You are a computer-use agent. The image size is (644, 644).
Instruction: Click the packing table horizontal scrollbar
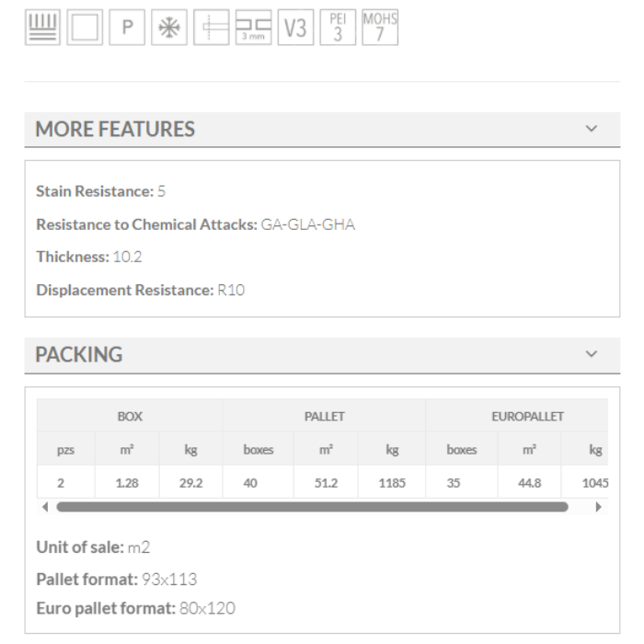pyautogui.click(x=313, y=507)
